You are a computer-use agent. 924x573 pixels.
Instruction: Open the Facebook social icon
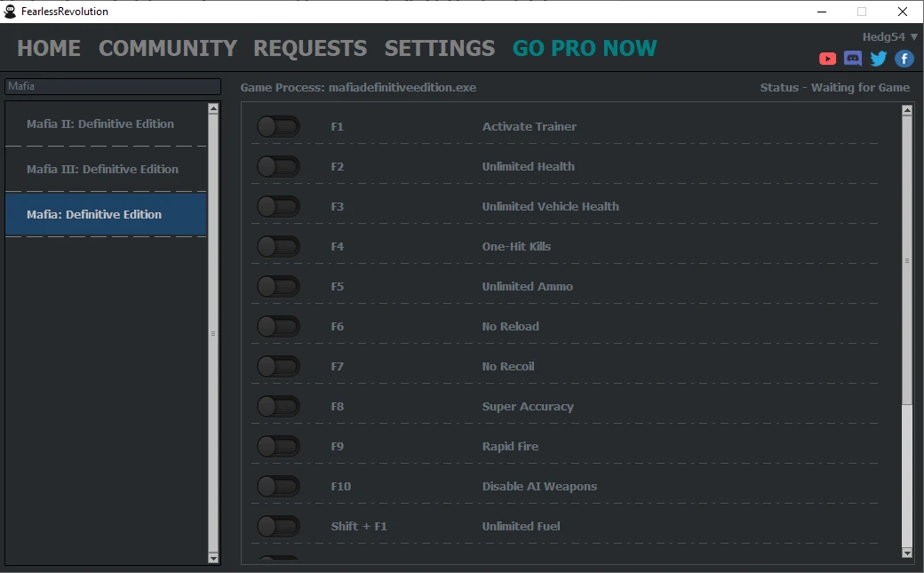tap(904, 59)
